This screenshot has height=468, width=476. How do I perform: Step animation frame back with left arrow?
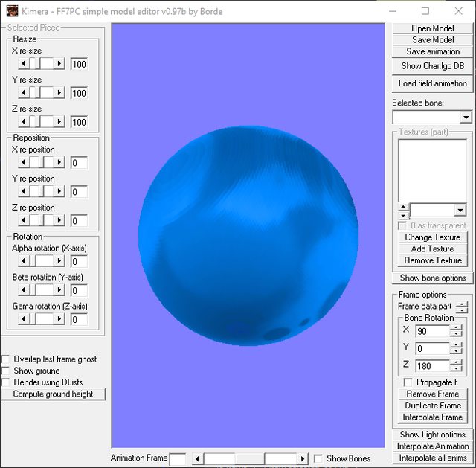point(198,458)
